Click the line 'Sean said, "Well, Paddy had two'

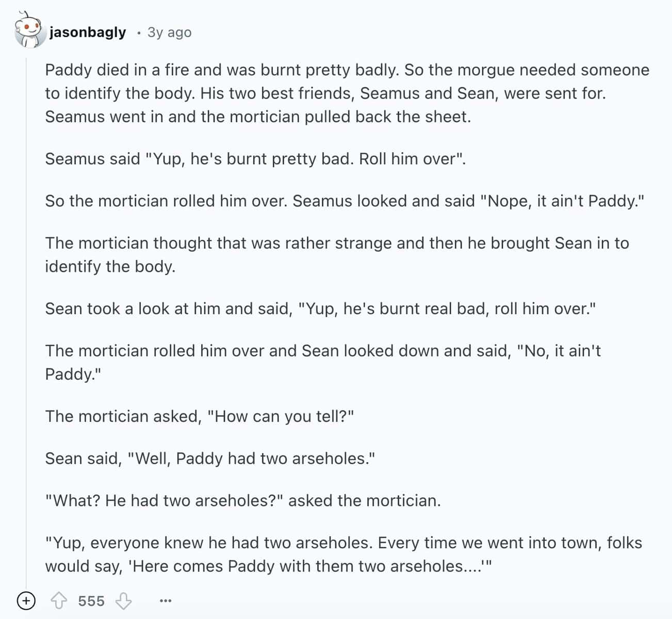pos(209,459)
